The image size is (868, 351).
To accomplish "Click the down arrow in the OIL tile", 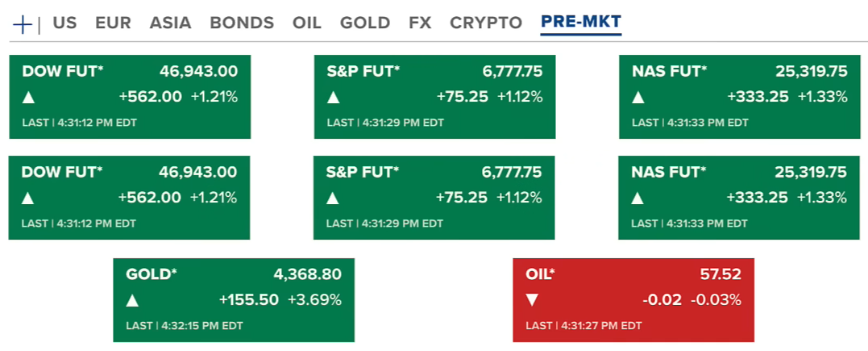I will tap(532, 301).
